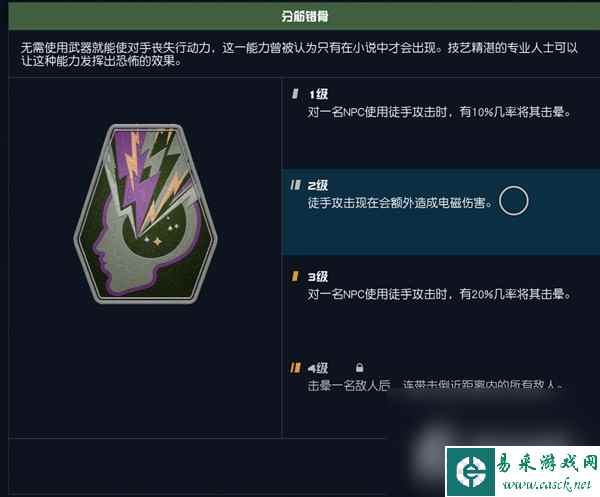Click the lock icon beside 4级
The height and width of the screenshot is (497, 600).
359,368
